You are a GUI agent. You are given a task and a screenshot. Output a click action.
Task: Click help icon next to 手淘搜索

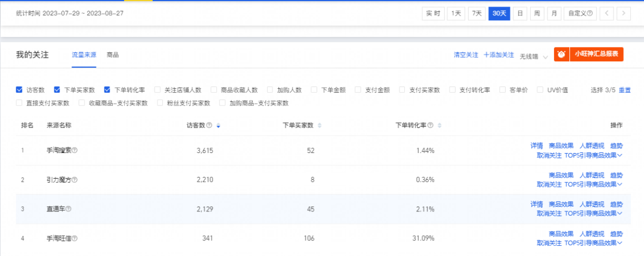[x=75, y=151]
